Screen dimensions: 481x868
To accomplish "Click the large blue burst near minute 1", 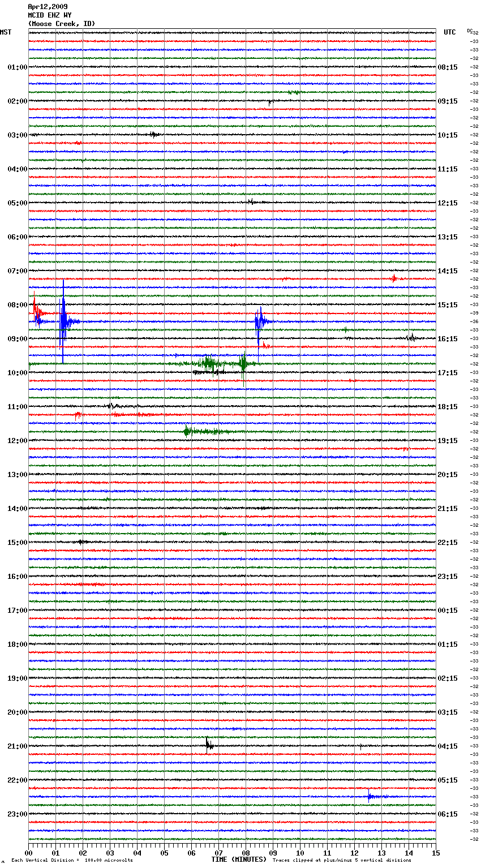I will (65, 321).
